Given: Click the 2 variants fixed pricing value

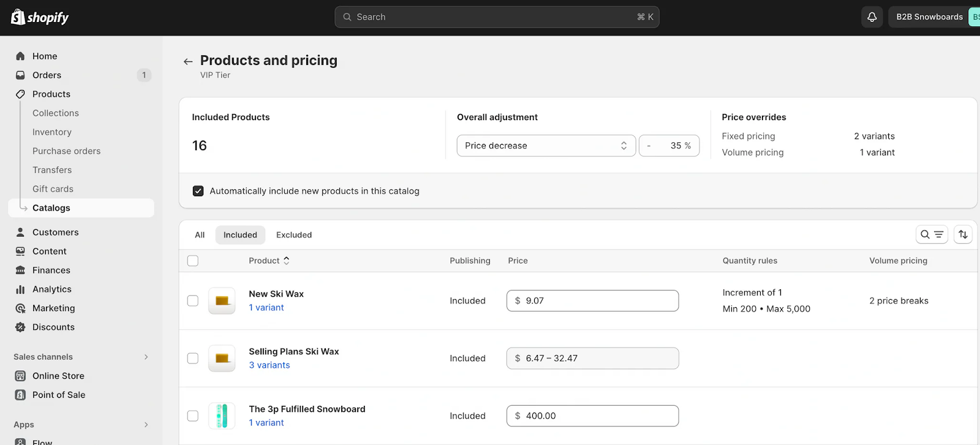Looking at the screenshot, I should pos(874,136).
